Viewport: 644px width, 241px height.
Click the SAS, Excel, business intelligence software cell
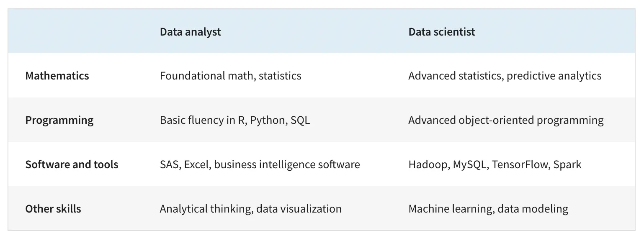coord(260,164)
